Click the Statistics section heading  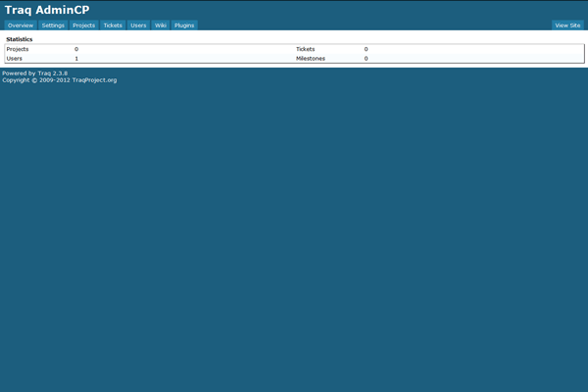point(20,39)
